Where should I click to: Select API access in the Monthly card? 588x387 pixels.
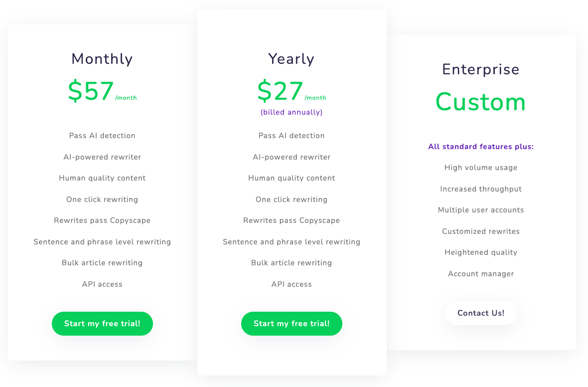point(102,284)
